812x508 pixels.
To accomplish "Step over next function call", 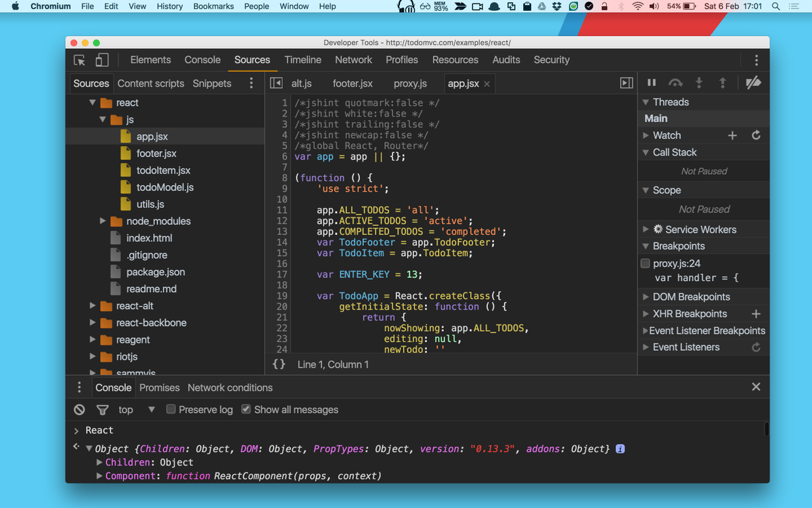I will [675, 83].
